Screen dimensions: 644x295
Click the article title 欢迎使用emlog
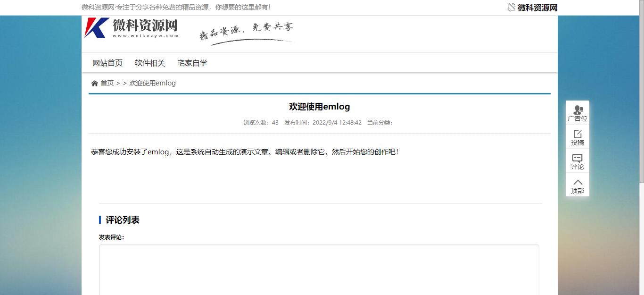319,106
